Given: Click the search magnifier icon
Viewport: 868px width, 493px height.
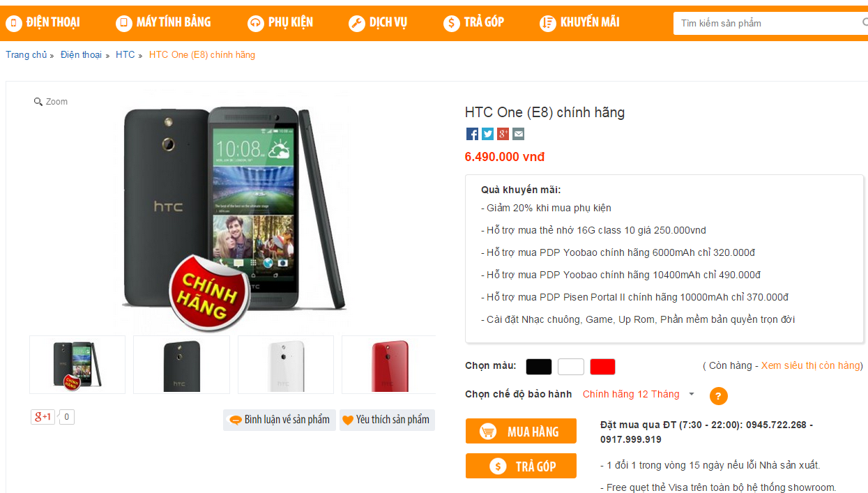Looking at the screenshot, I should point(865,22).
